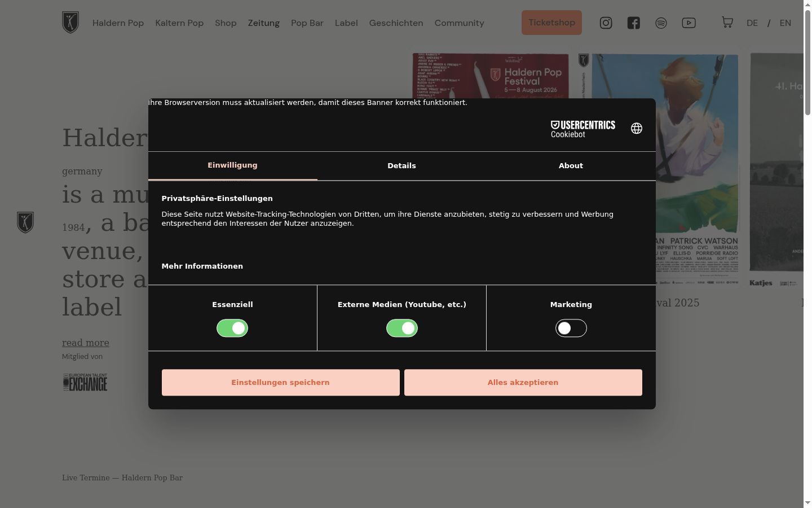Open the Geschichten menu item
The height and width of the screenshot is (508, 812).
tap(396, 23)
